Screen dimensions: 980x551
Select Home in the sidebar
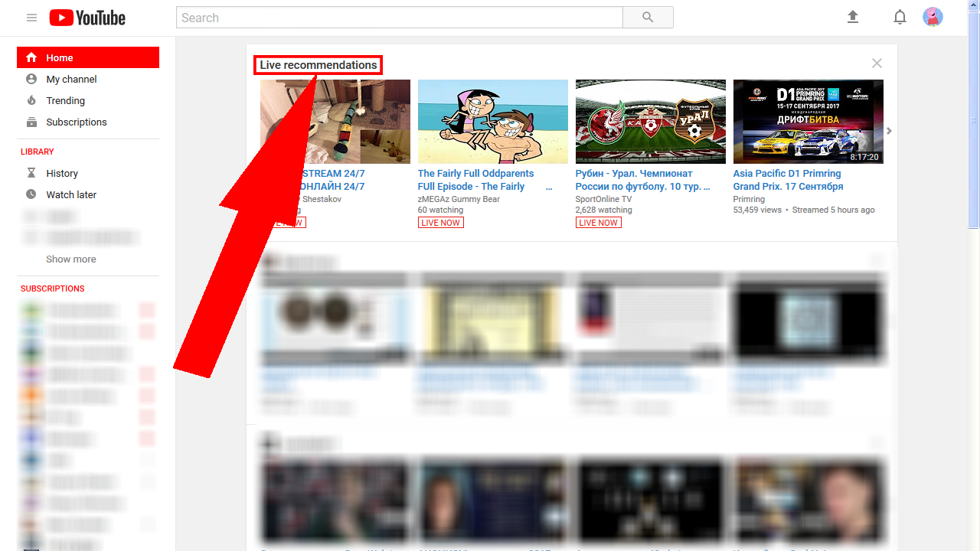point(88,57)
